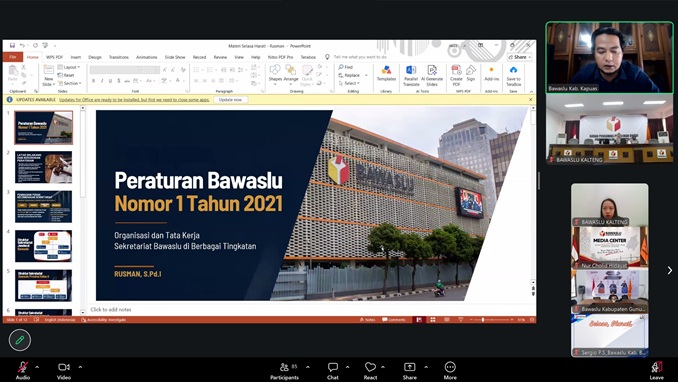
Task: Expand the options arrow beside Share
Action: [426, 367]
